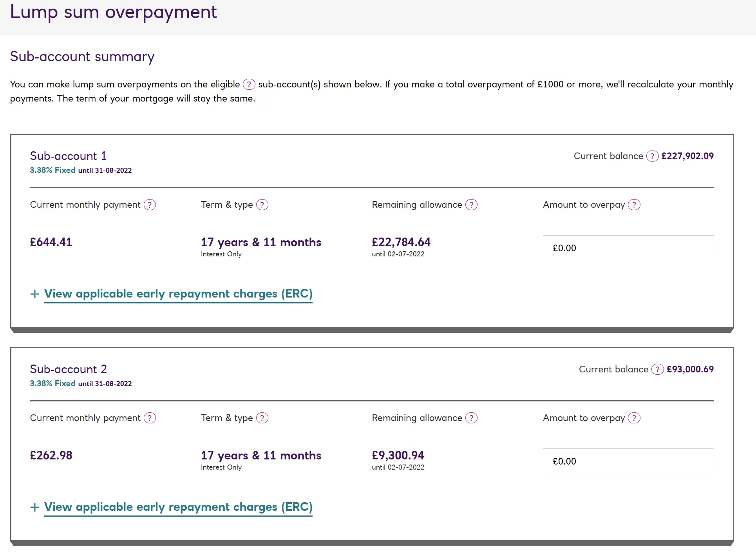Click the Sub-account 1 heading
Viewport: 756px width, 559px height.
[x=68, y=156]
